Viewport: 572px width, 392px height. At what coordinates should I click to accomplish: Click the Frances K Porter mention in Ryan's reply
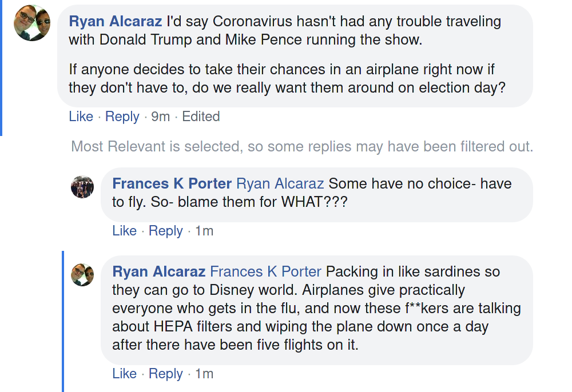(266, 271)
